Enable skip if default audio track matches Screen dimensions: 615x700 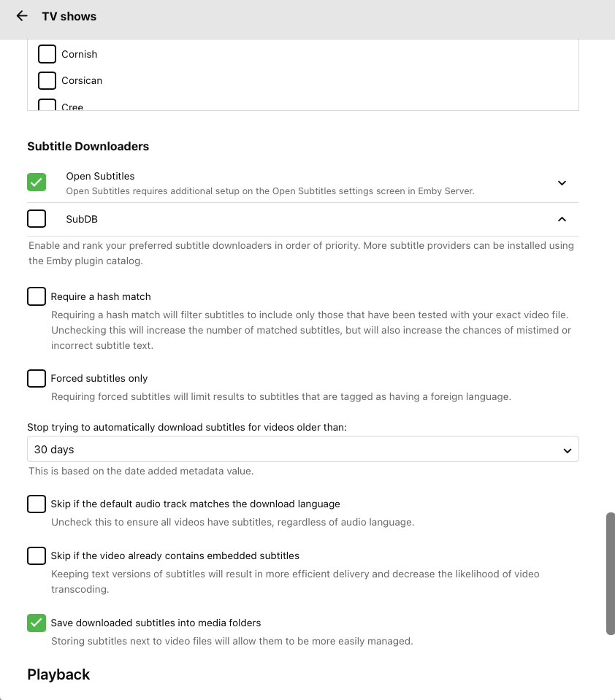click(x=37, y=504)
